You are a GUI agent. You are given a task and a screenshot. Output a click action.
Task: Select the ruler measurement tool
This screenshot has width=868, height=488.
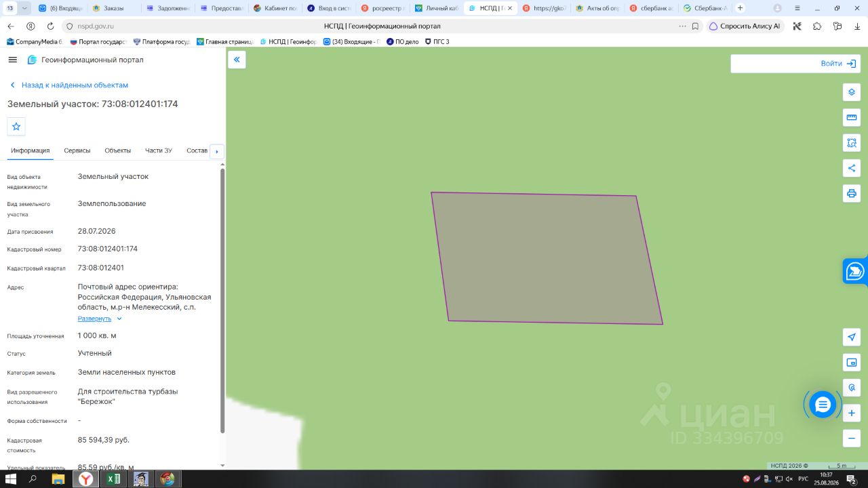coord(852,117)
